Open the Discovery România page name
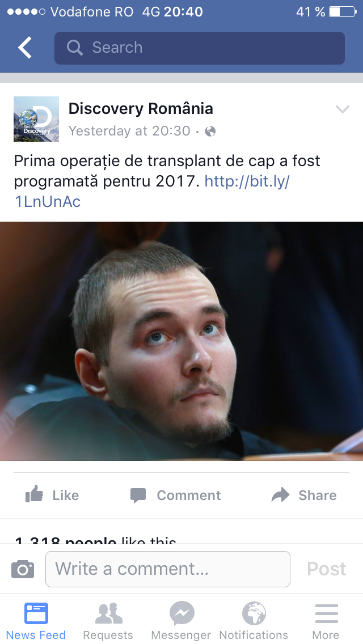Screen dimensions: 363x644 point(141,109)
